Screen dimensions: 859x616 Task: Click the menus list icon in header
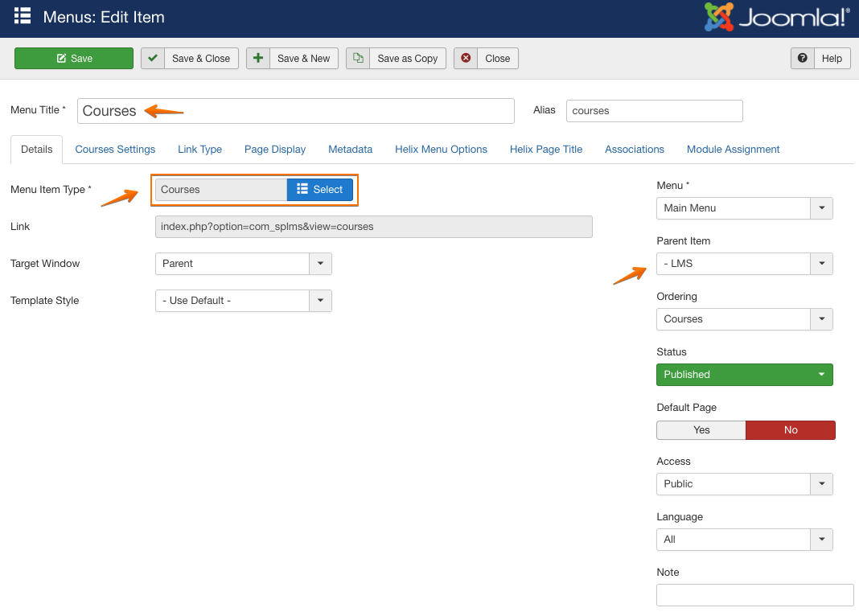point(23,16)
